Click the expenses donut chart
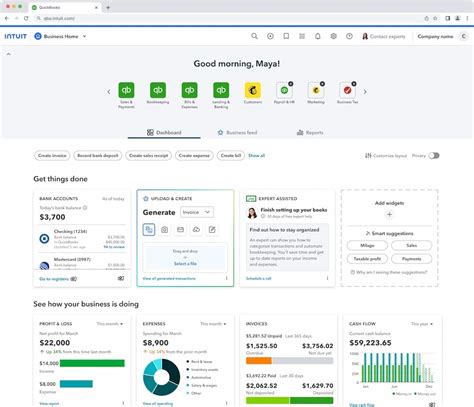The width and height of the screenshot is (474, 407). coord(162,377)
